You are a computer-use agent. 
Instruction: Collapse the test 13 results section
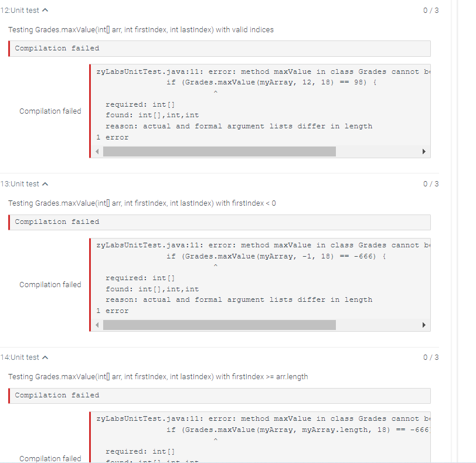pyautogui.click(x=45, y=183)
